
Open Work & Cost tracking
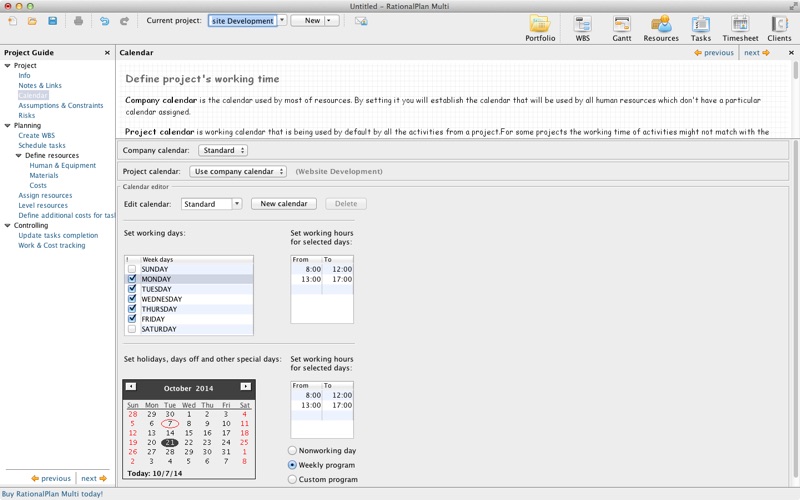52,245
